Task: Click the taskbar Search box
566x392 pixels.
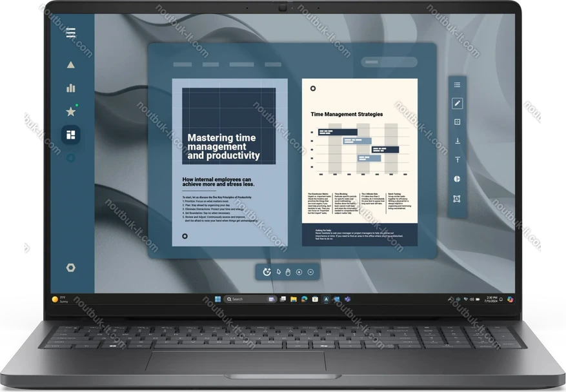Action: [244, 299]
